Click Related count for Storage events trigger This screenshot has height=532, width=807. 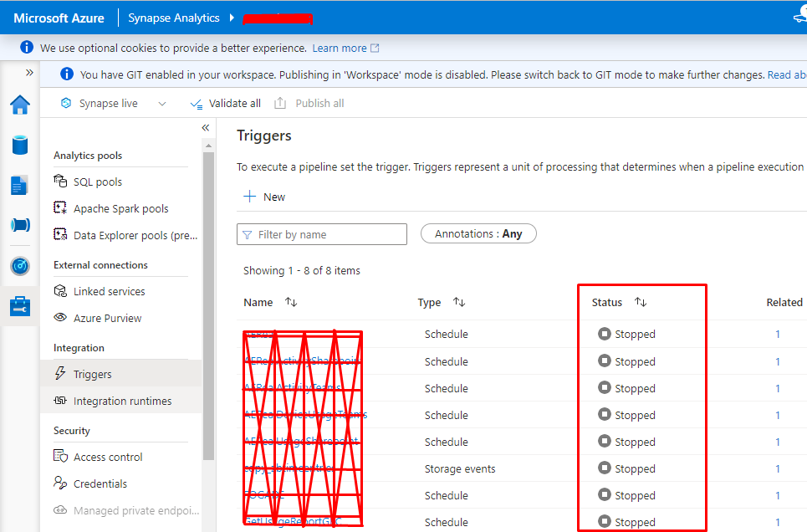pyautogui.click(x=778, y=469)
